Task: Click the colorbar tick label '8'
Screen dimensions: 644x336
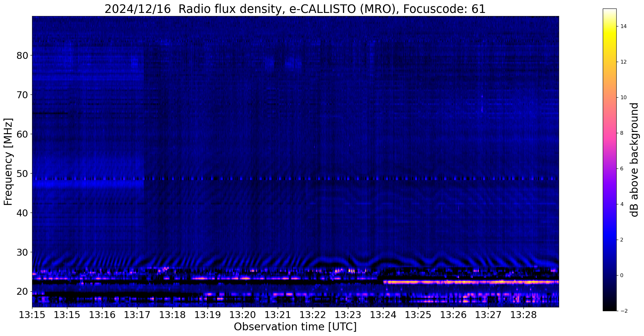Action: click(622, 133)
